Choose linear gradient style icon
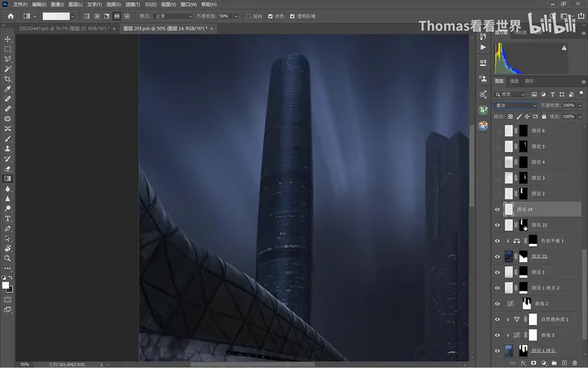Screen dimensions: 588x368 coord(87,16)
